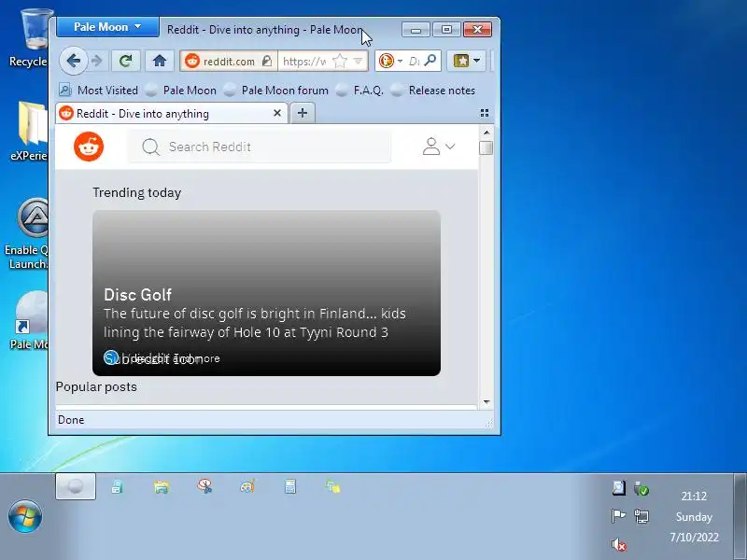747x560 pixels.
Task: Select the Reddit - Dive into anything tab
Action: [172, 113]
